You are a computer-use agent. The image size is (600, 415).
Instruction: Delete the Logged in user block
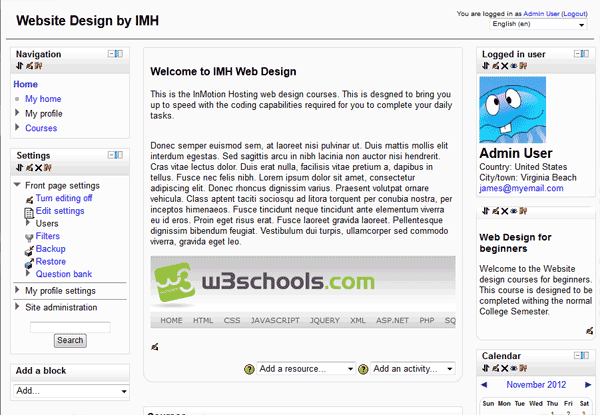pos(505,66)
